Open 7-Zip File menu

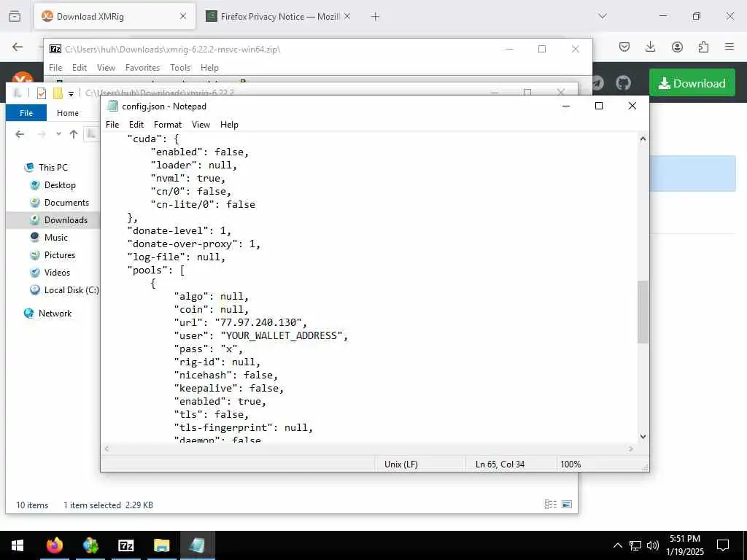tap(55, 68)
